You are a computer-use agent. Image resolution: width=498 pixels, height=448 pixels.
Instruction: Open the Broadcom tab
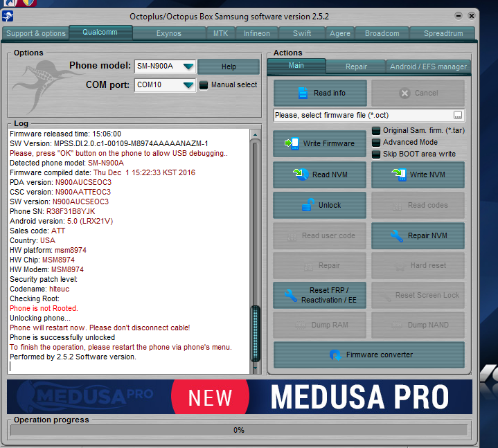pos(382,33)
